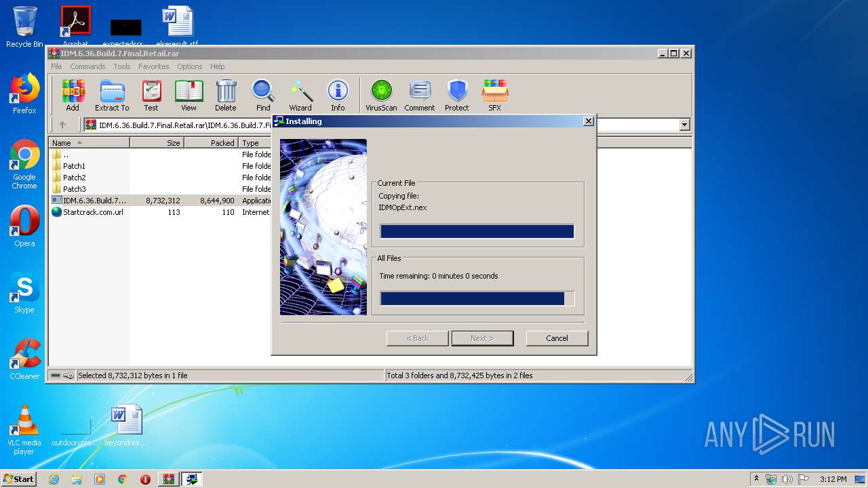The height and width of the screenshot is (488, 868).
Task: Click the View file icon
Action: (189, 95)
